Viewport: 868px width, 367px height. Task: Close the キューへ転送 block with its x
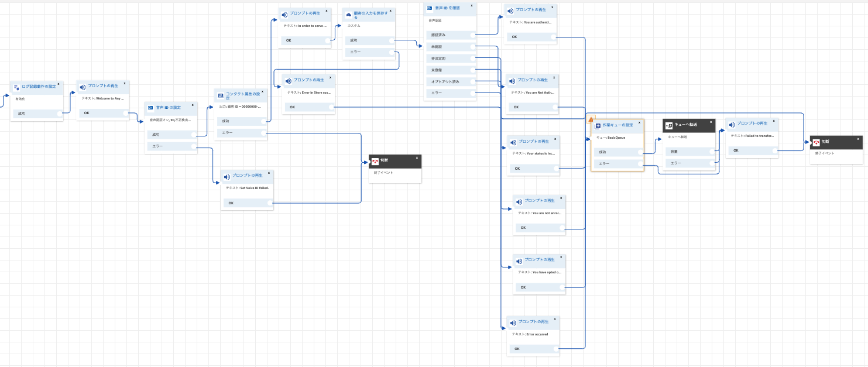click(x=711, y=123)
